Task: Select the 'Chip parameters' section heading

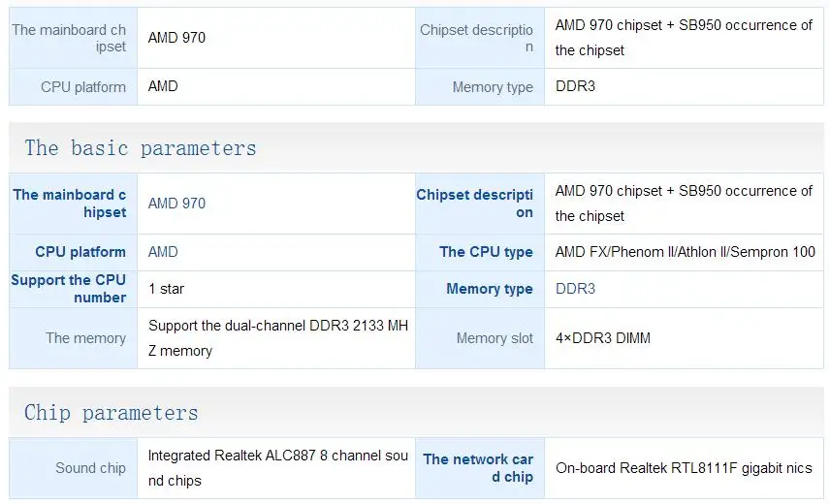Action: pyautogui.click(x=112, y=413)
